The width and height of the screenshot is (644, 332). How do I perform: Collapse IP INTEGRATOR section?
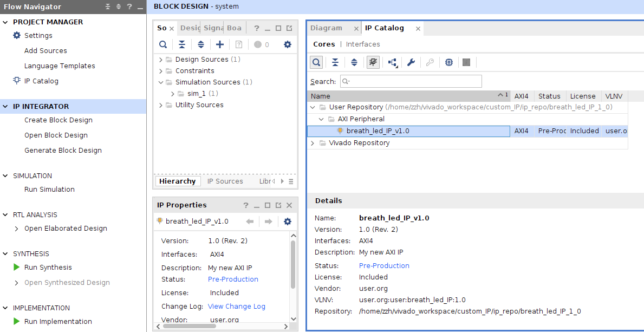[x=5, y=106]
